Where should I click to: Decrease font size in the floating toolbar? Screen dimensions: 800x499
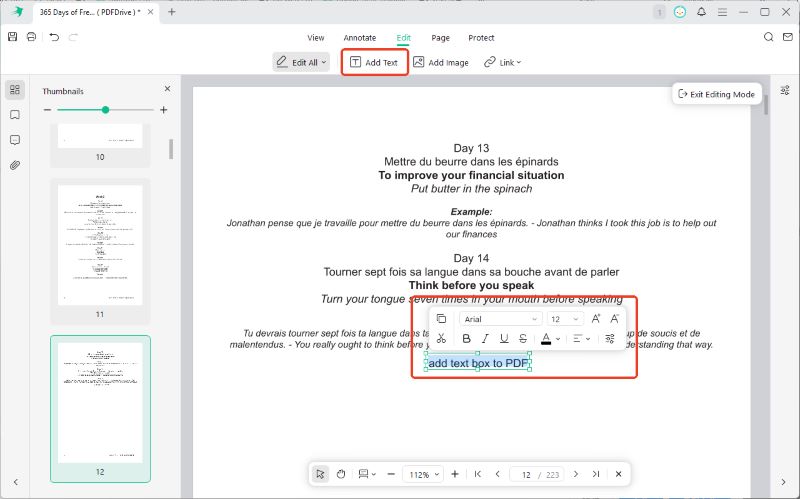[615, 319]
